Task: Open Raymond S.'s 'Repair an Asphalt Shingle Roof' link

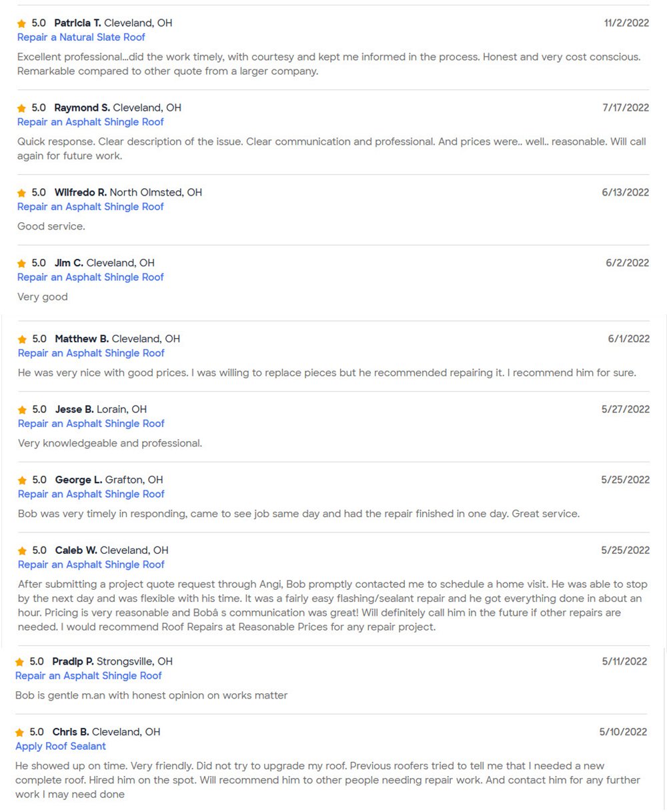Action: pos(90,122)
